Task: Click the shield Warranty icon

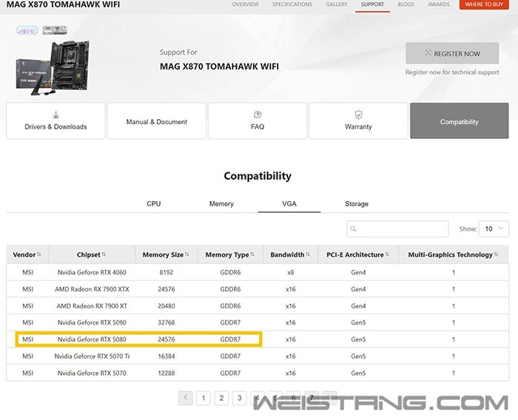Action: tap(358, 115)
